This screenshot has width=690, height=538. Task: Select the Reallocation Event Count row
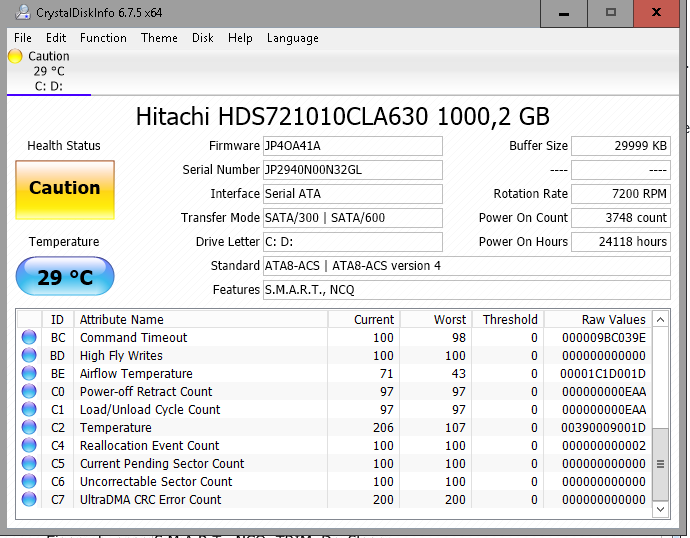334,446
